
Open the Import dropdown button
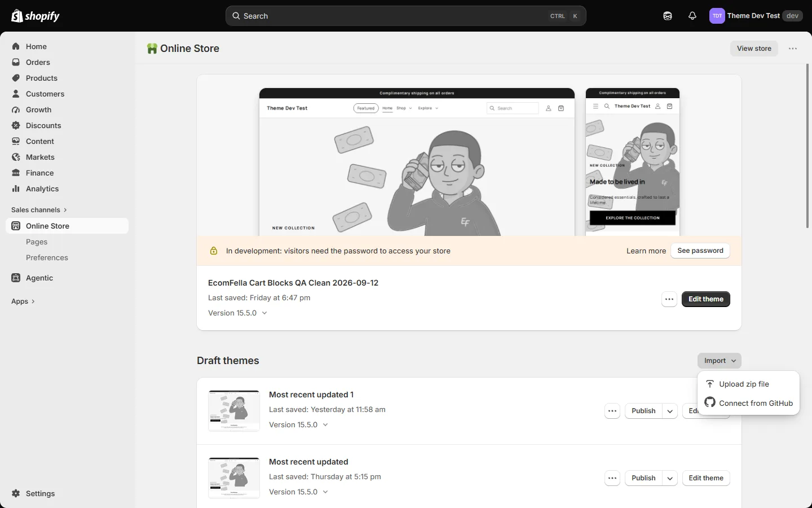coord(720,361)
